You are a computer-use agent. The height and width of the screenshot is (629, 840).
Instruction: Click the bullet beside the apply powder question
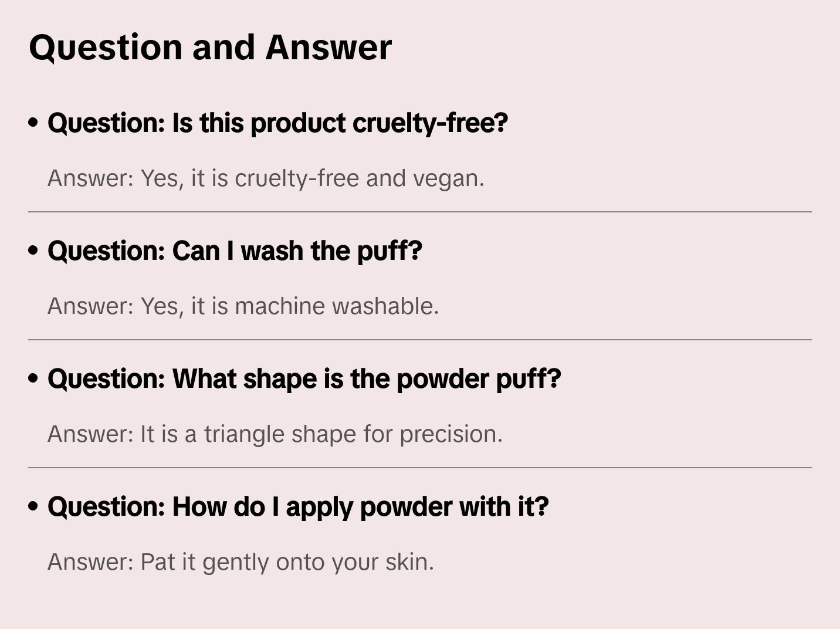[x=33, y=506]
